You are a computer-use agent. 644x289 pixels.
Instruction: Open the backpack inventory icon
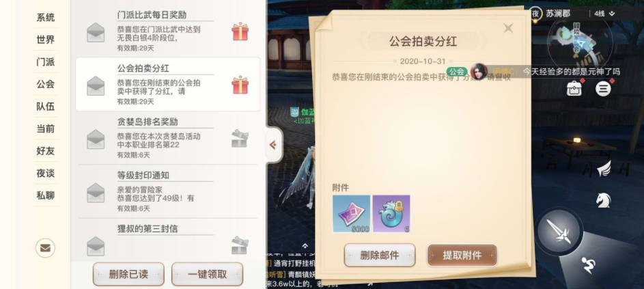[x=574, y=88]
